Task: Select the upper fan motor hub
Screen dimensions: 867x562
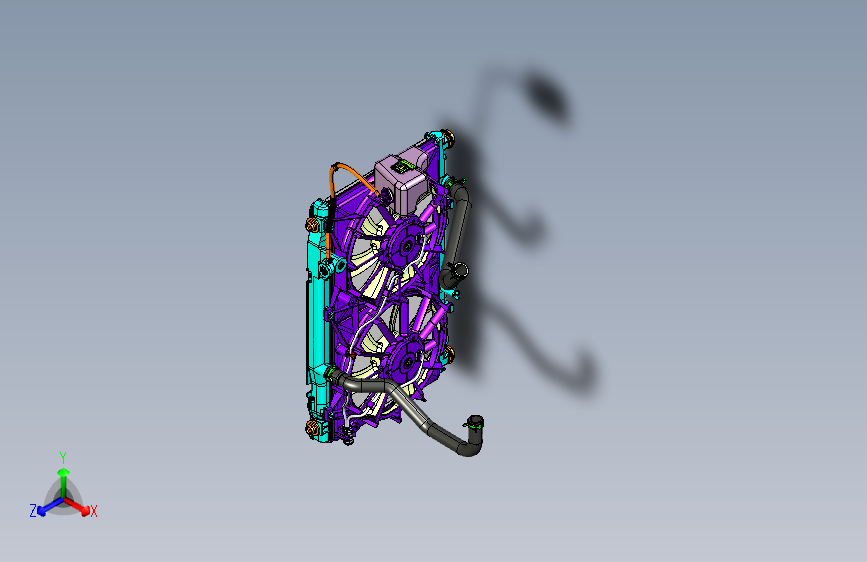Action: click(x=408, y=245)
